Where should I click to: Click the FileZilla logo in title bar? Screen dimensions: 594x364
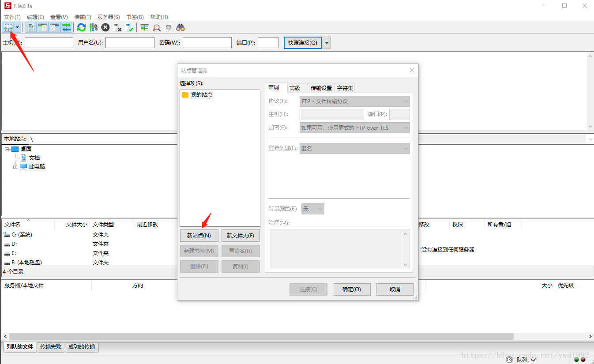(x=8, y=6)
